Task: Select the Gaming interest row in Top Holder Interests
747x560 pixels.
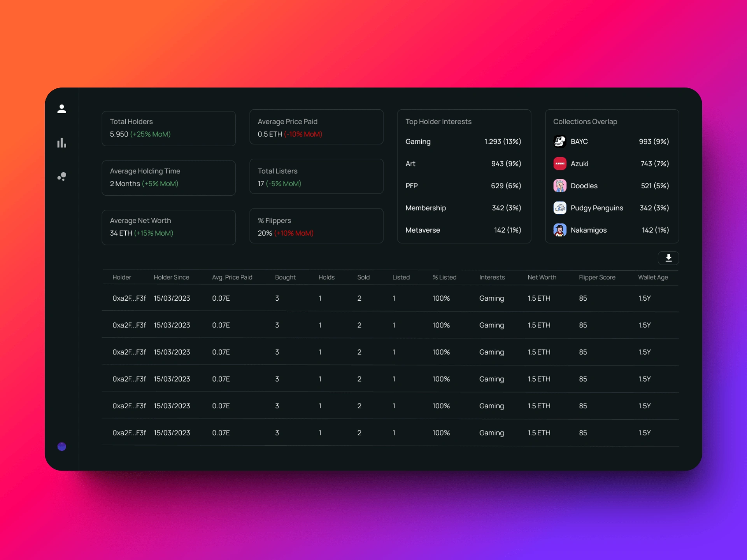Action: tap(463, 142)
